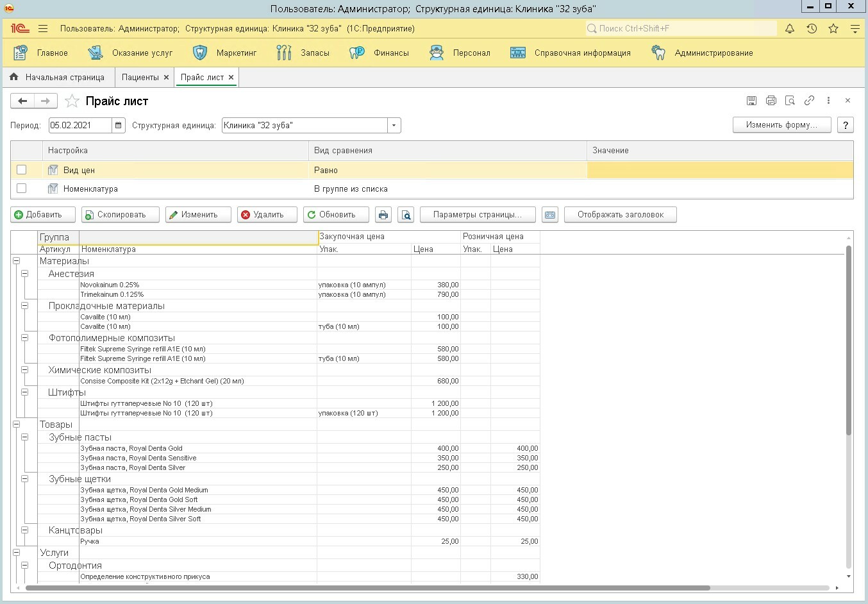Go back with the left arrow
Screen dimensions: 868x604
[22, 101]
